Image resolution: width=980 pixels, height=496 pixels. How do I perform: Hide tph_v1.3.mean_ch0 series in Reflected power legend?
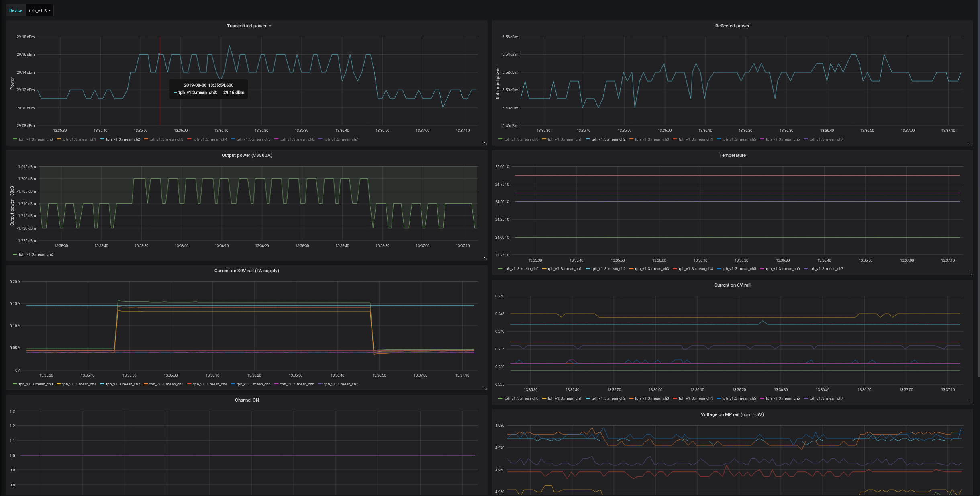(521, 139)
